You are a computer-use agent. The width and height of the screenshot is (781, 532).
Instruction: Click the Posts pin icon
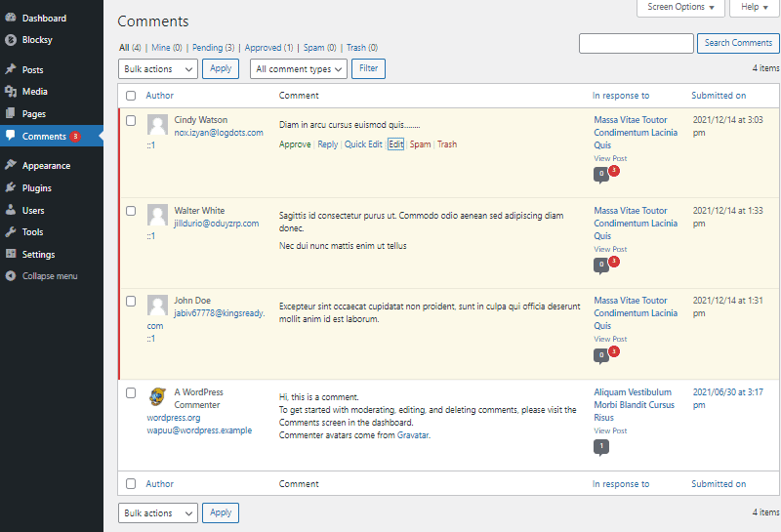tap(11, 69)
